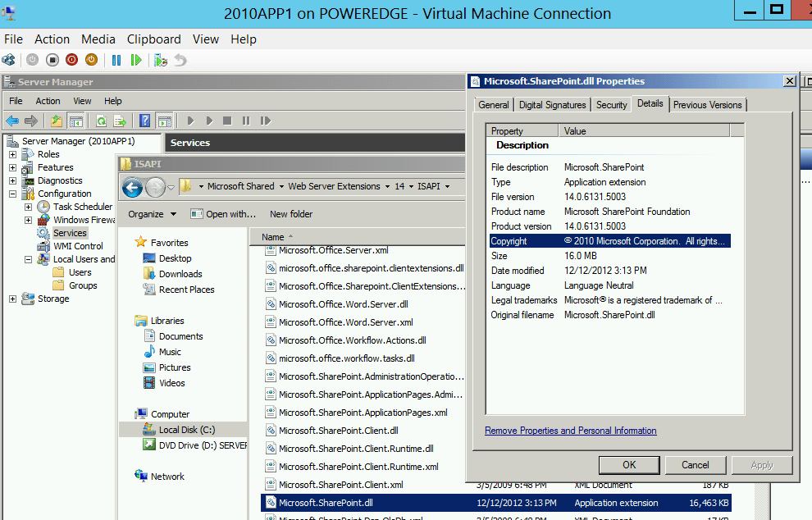812x520 pixels.
Task: Select Local Disk (C:) in navigation pane
Action: click(x=186, y=430)
